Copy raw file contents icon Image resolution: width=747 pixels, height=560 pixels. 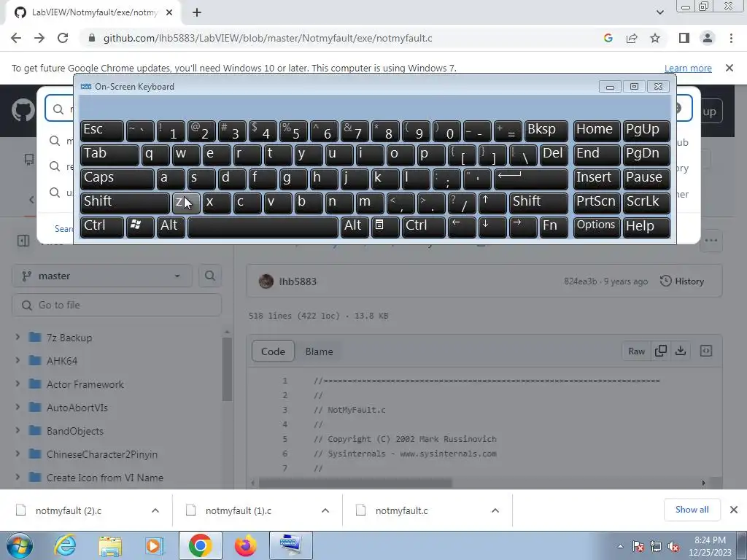[x=660, y=351]
